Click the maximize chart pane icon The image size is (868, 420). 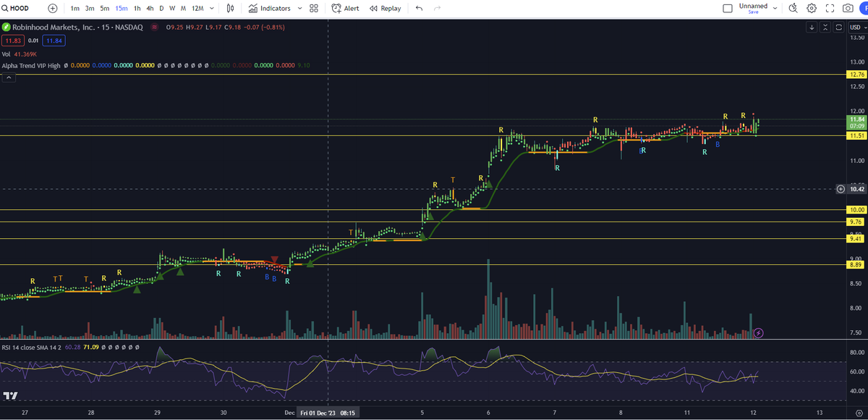pyautogui.click(x=838, y=27)
